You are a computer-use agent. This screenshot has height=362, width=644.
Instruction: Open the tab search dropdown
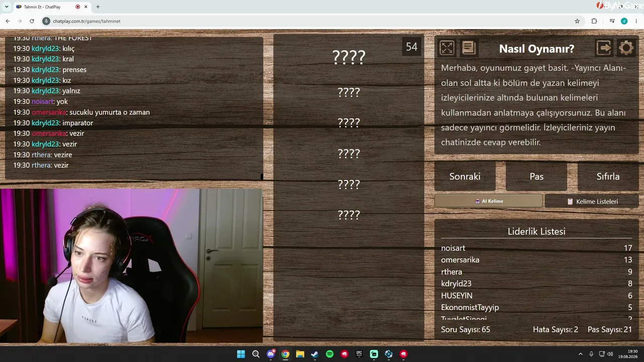(x=7, y=7)
